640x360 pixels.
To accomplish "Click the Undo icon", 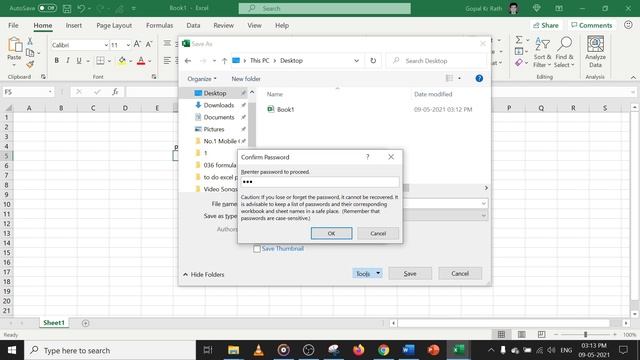I will [81, 8].
